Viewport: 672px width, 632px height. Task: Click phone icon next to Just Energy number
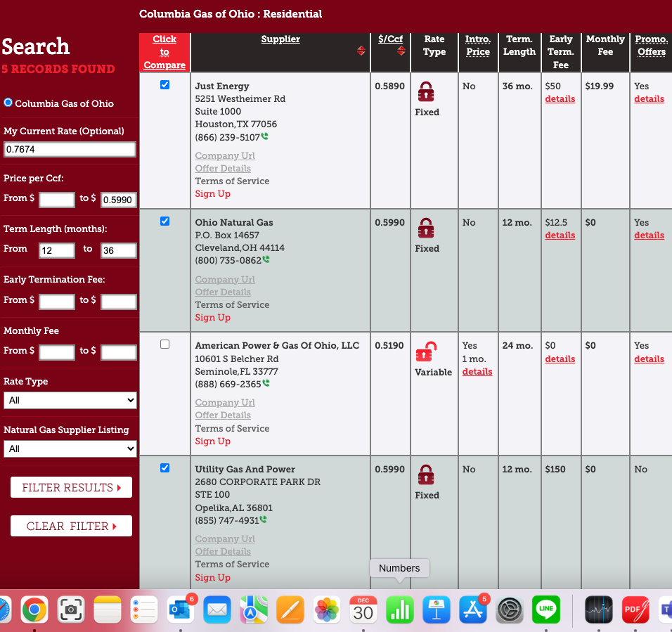(265, 136)
